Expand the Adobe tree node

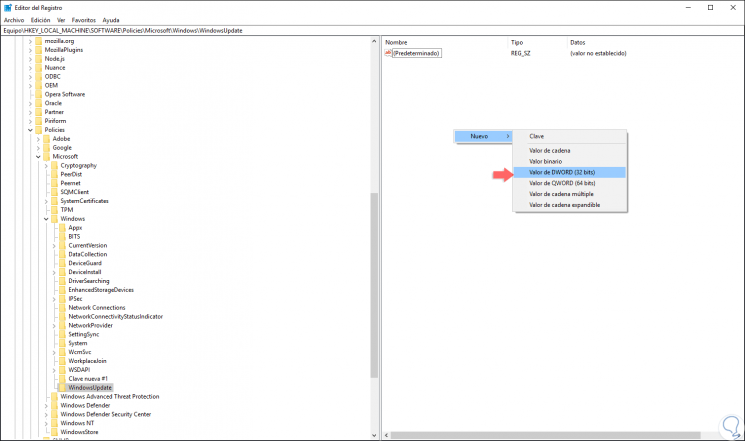(x=38, y=139)
